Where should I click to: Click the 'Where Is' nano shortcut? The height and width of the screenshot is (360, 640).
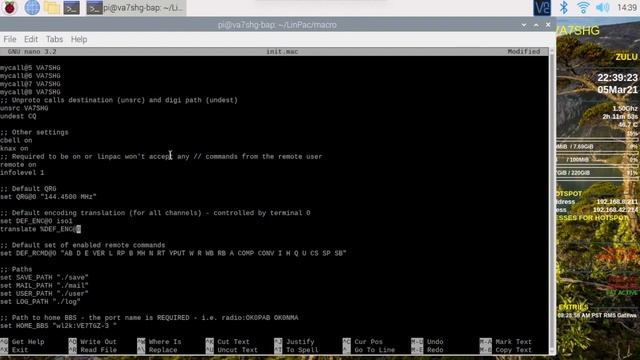159,342
